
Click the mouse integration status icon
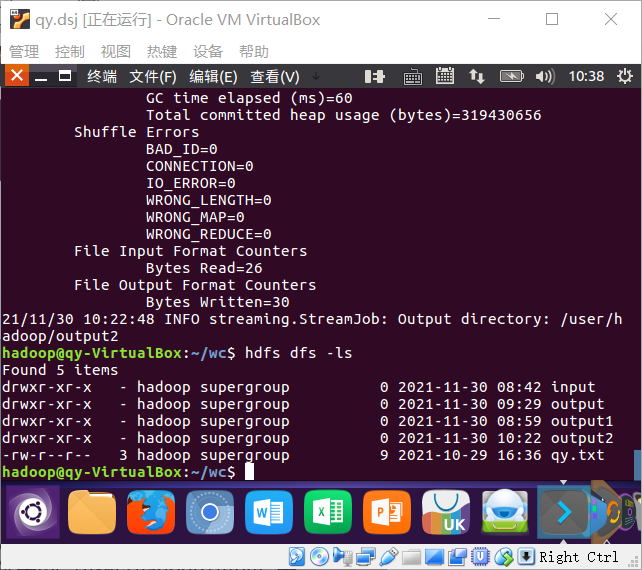click(504, 557)
